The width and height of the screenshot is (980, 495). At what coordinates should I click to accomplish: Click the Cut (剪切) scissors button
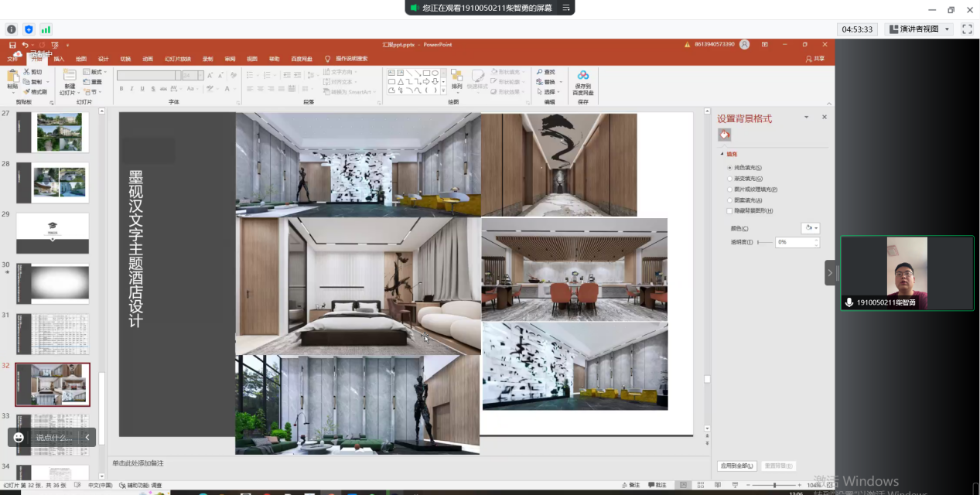32,72
